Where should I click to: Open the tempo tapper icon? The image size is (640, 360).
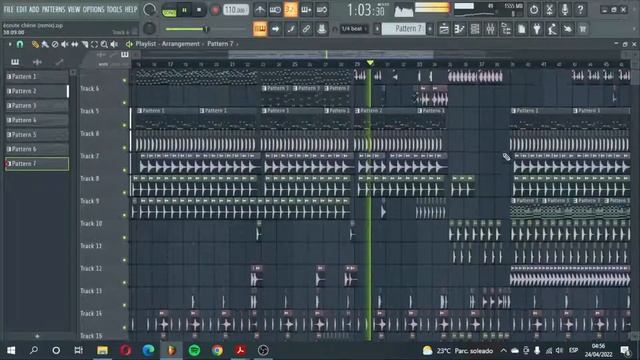[552, 29]
